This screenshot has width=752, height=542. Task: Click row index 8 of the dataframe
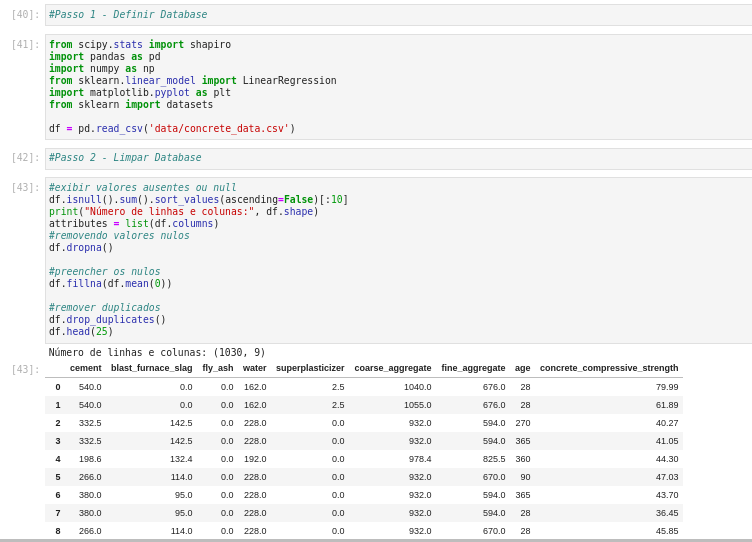58,531
